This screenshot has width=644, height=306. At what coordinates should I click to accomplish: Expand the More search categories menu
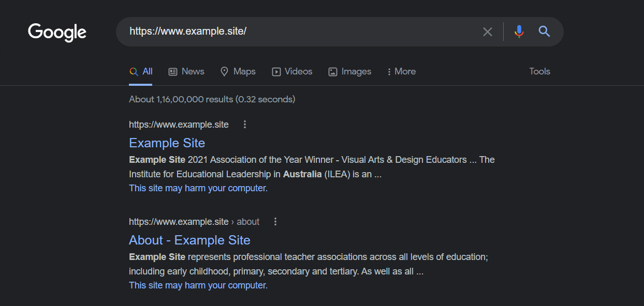tap(401, 72)
